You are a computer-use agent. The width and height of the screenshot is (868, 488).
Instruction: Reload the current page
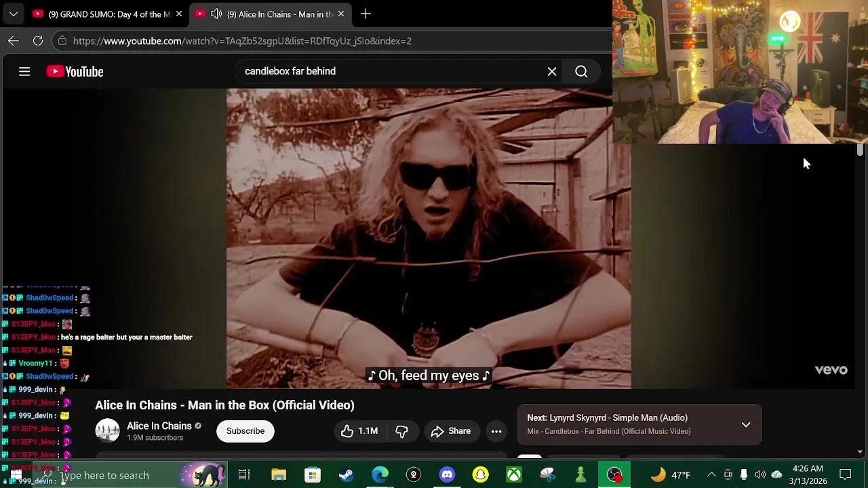point(38,41)
